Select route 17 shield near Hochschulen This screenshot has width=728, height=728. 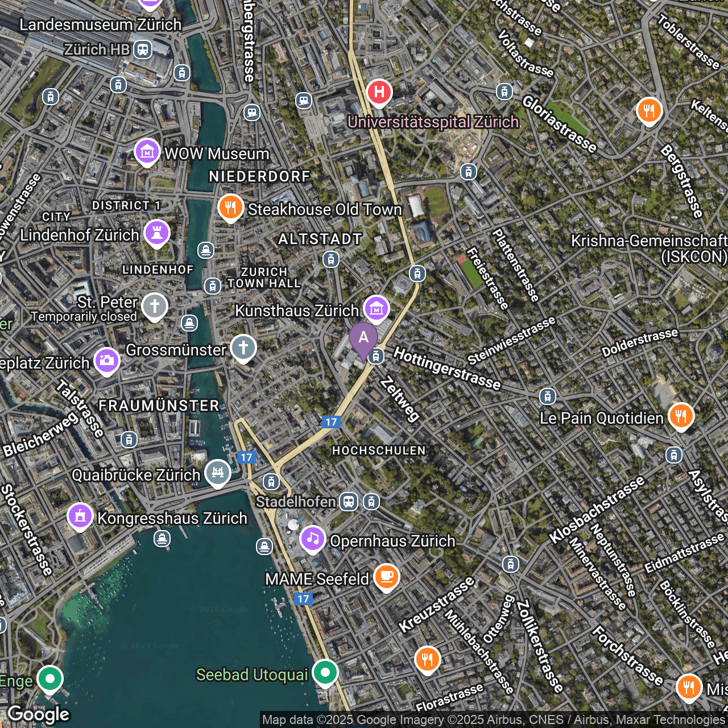click(331, 422)
